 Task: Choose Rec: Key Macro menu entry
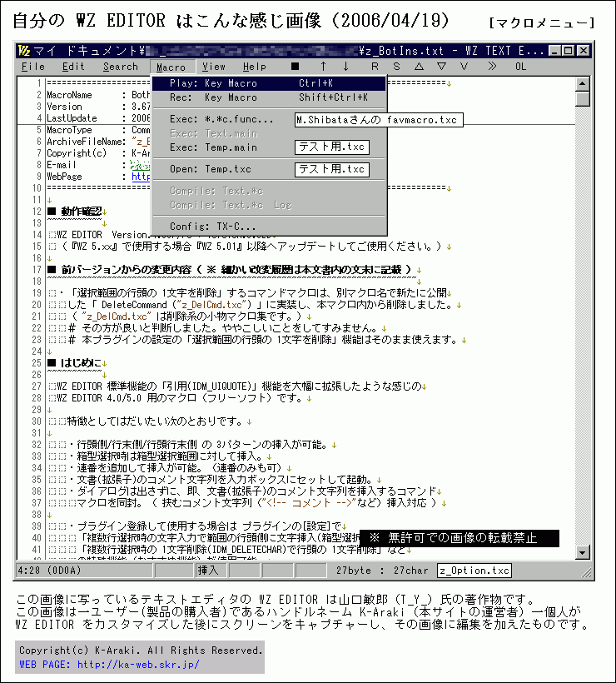(269, 97)
